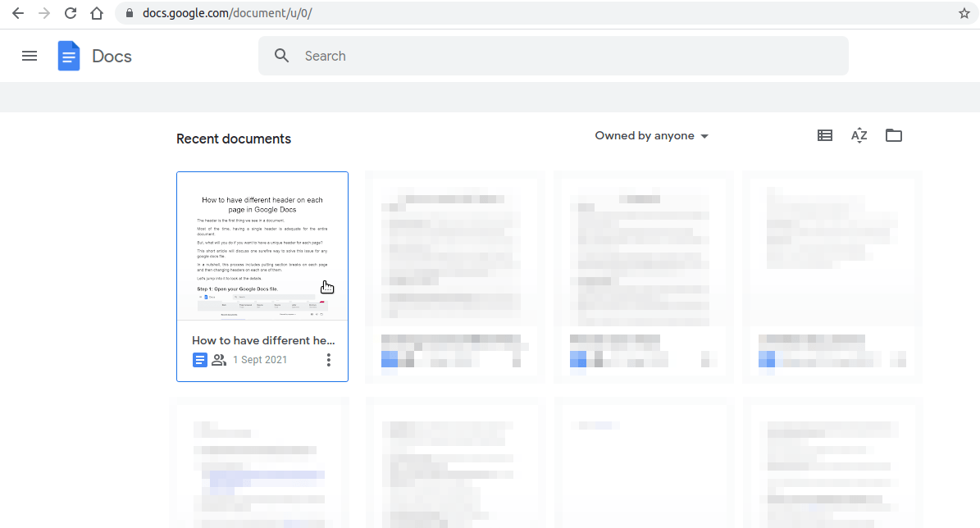Click the browser forward arrow

[44, 13]
